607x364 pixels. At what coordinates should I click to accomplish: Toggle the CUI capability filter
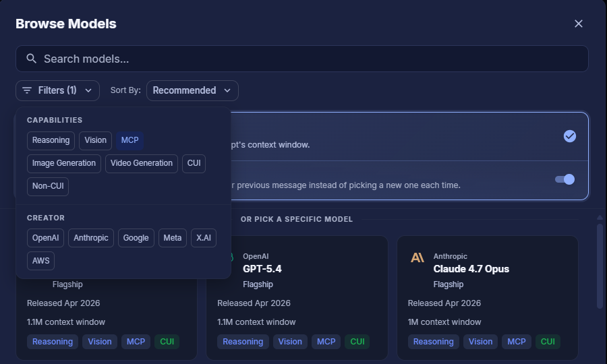pyautogui.click(x=194, y=163)
